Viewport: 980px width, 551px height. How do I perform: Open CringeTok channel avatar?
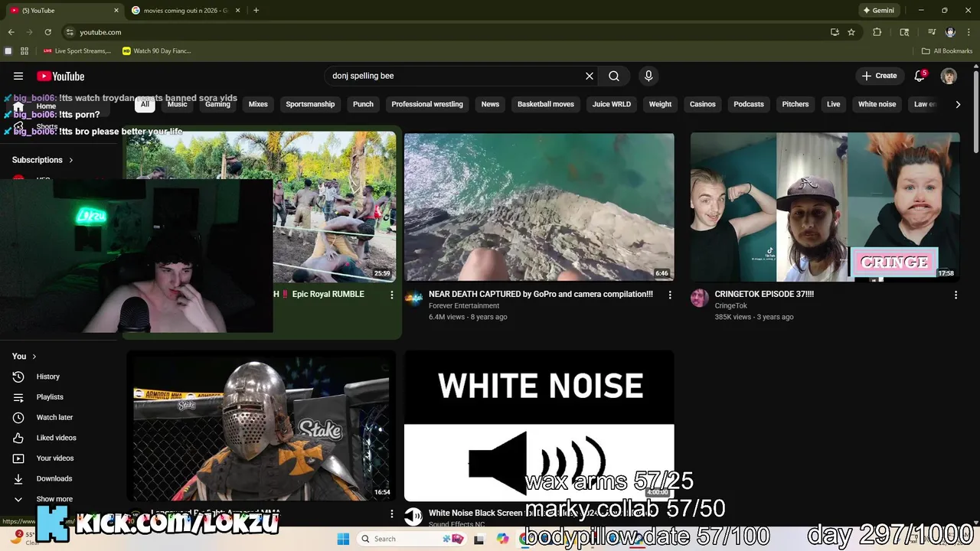point(700,298)
